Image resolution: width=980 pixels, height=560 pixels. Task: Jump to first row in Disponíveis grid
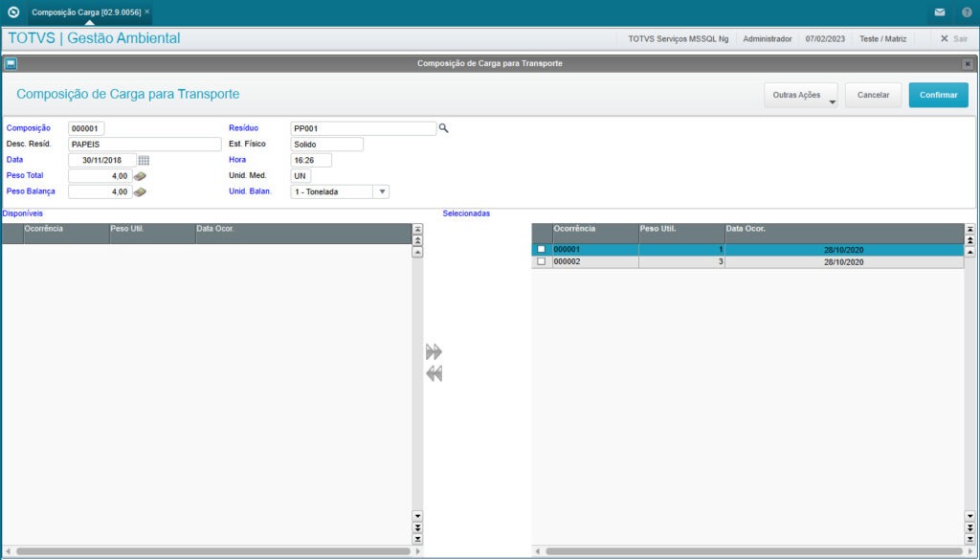click(x=417, y=230)
